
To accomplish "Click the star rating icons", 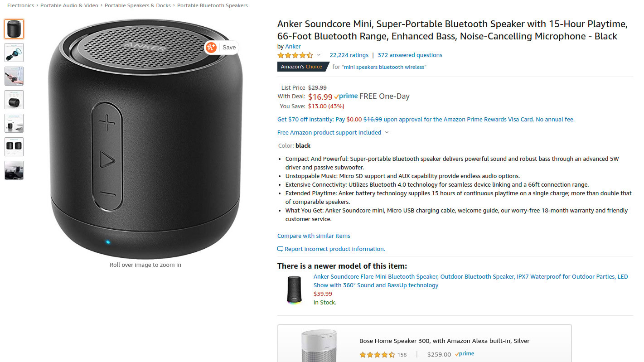I will point(295,55).
